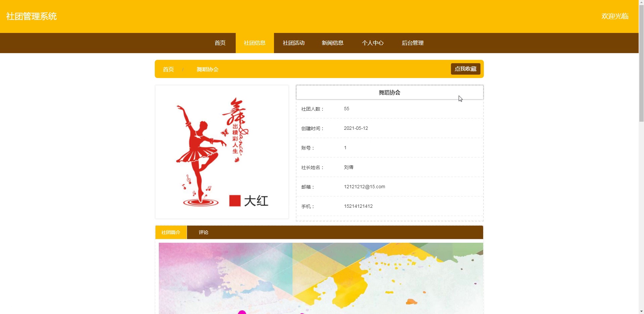Open 新闻信息 in the navigation bar
The width and height of the screenshot is (644, 314).
pyautogui.click(x=332, y=43)
